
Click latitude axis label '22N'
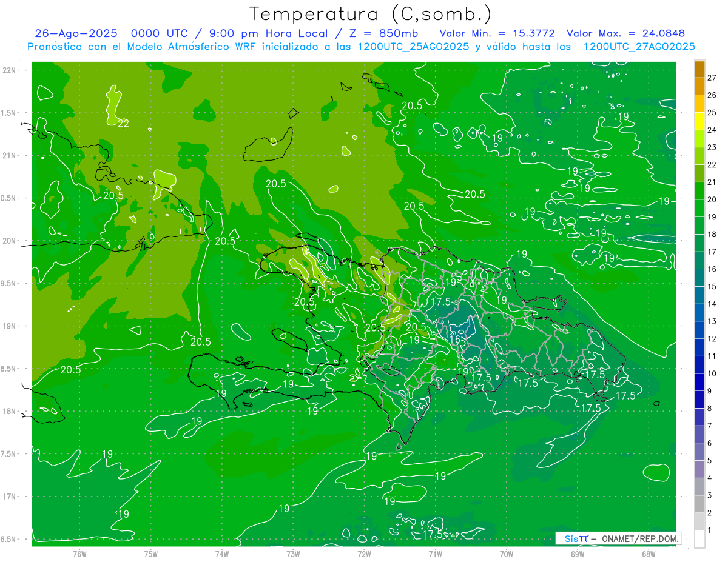[10, 70]
